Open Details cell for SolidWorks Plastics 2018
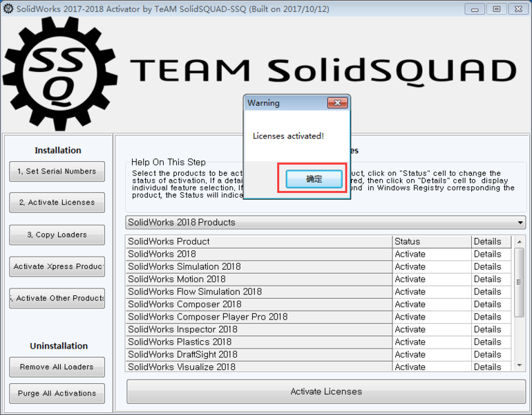Image resolution: width=532 pixels, height=415 pixels. point(491,342)
